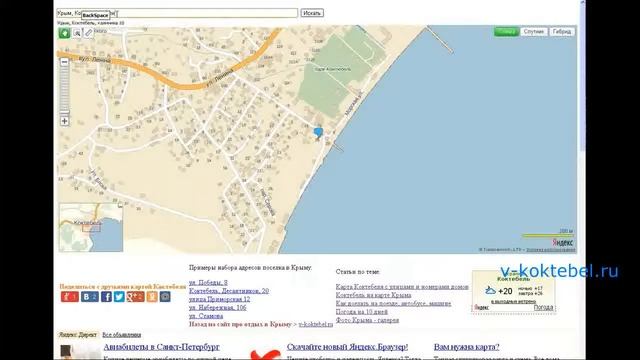Image resolution: width=640 pixels, height=360 pixels.
Task: Click the last gray share icon
Action: [x=165, y=297]
